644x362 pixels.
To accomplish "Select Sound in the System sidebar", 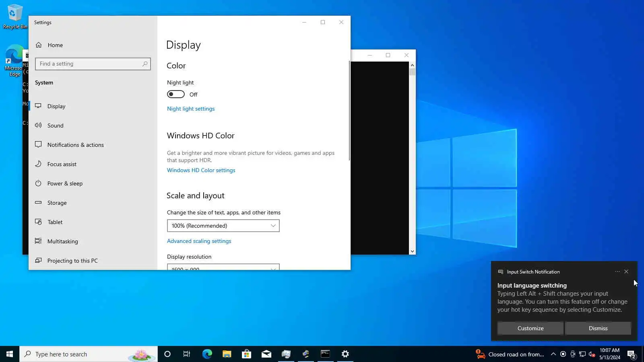I will [93, 125].
